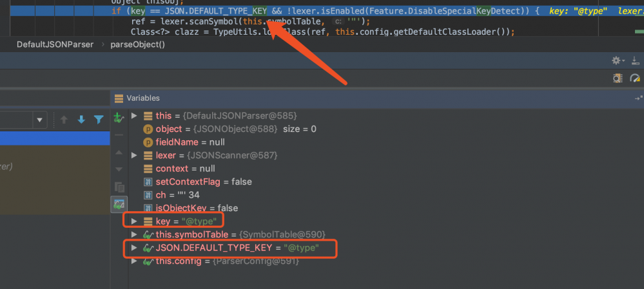Select the 'setContextFlag = false' row
This screenshot has height=289, width=644.
point(386,182)
